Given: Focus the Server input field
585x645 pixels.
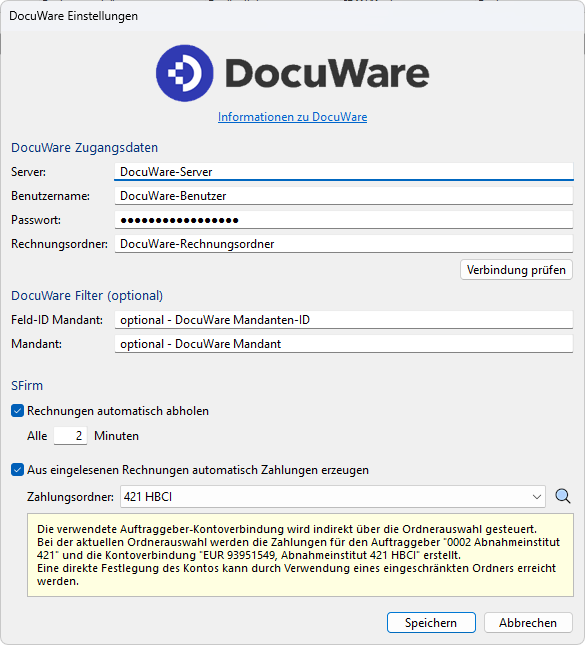Looking at the screenshot, I should point(344,172).
